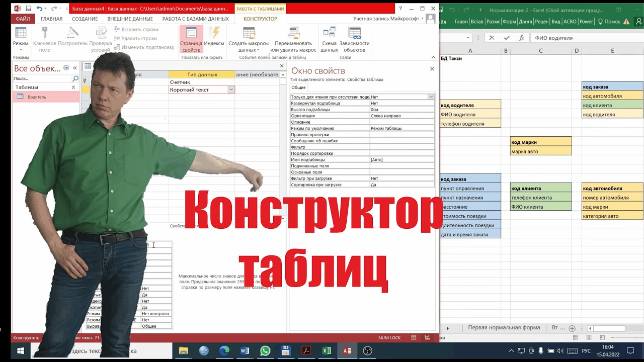Open Только для чтения value dropdown
The width and height of the screenshot is (644, 362).
click(x=431, y=97)
